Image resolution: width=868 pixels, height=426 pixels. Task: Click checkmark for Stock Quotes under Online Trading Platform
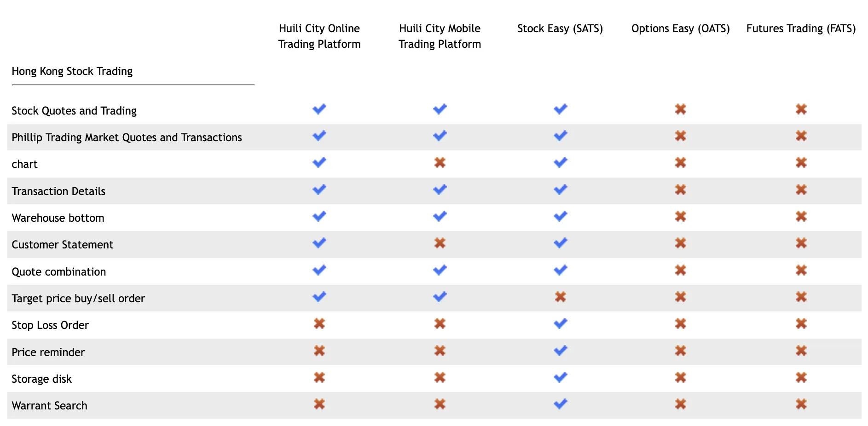[x=319, y=109]
